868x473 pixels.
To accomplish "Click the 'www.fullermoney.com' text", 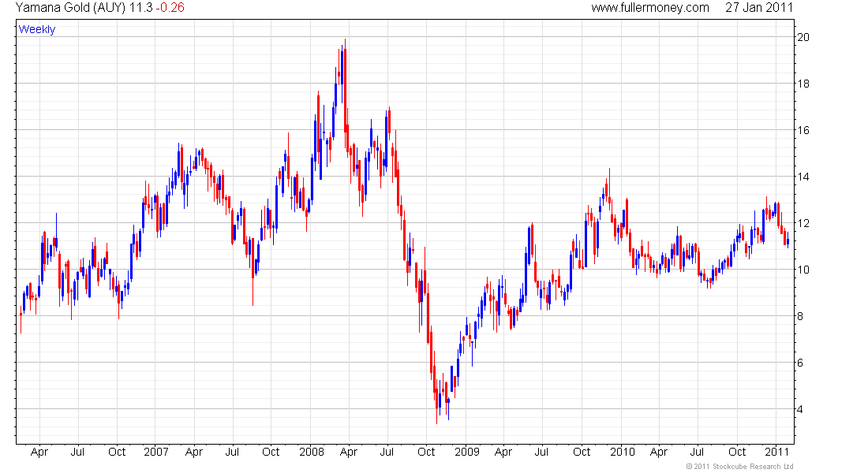I will [650, 8].
